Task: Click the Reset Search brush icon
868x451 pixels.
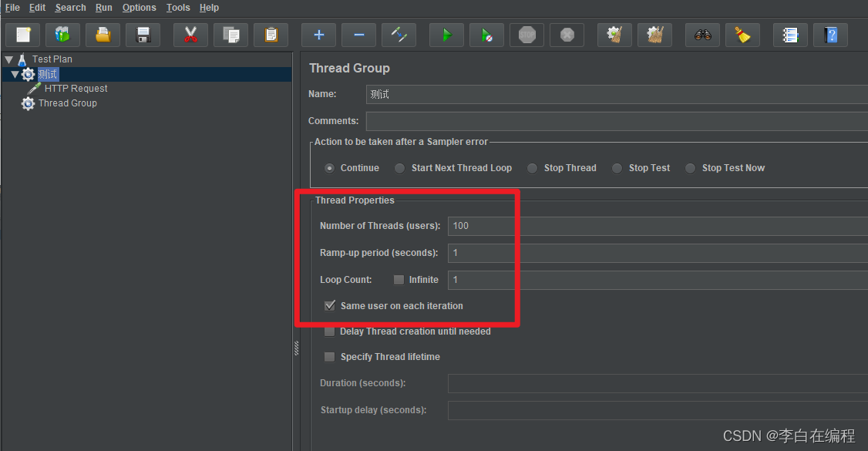Action: 742,35
